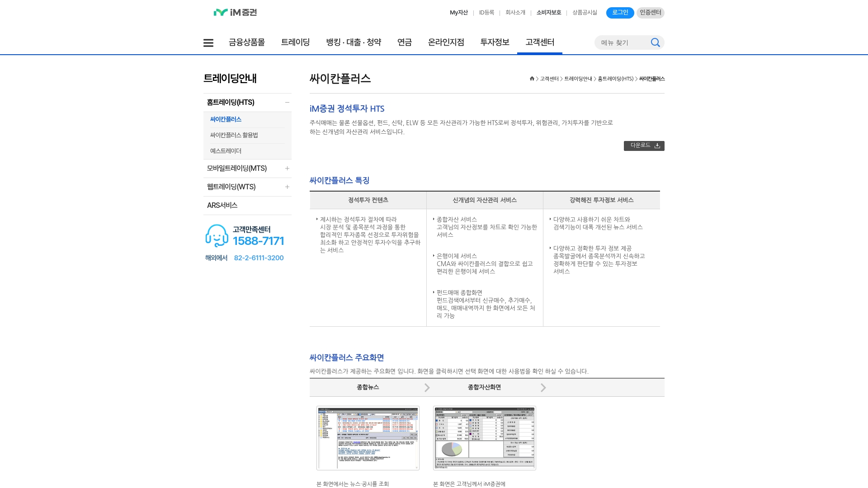The height and width of the screenshot is (488, 868).
Task: Click the 신개념의 자산관리 서비스 header
Action: tap(485, 200)
